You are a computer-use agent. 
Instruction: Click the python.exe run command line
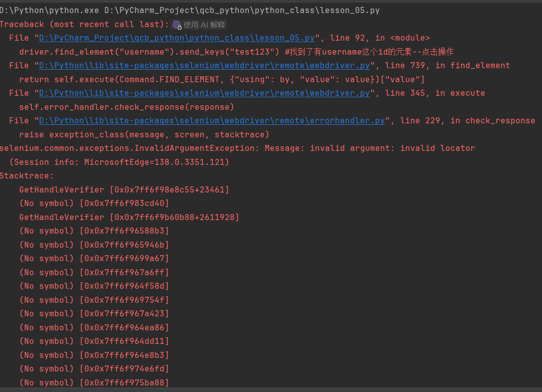tap(190, 11)
